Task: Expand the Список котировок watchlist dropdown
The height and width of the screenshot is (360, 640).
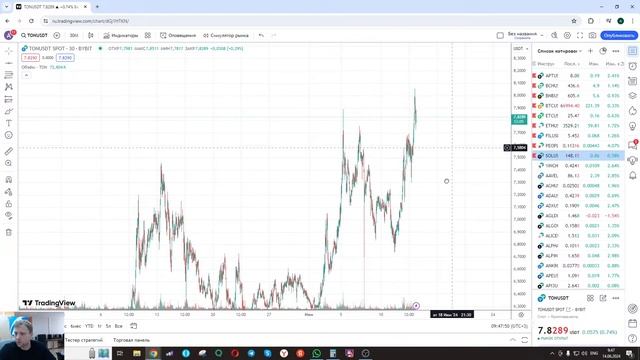Action: coord(559,51)
